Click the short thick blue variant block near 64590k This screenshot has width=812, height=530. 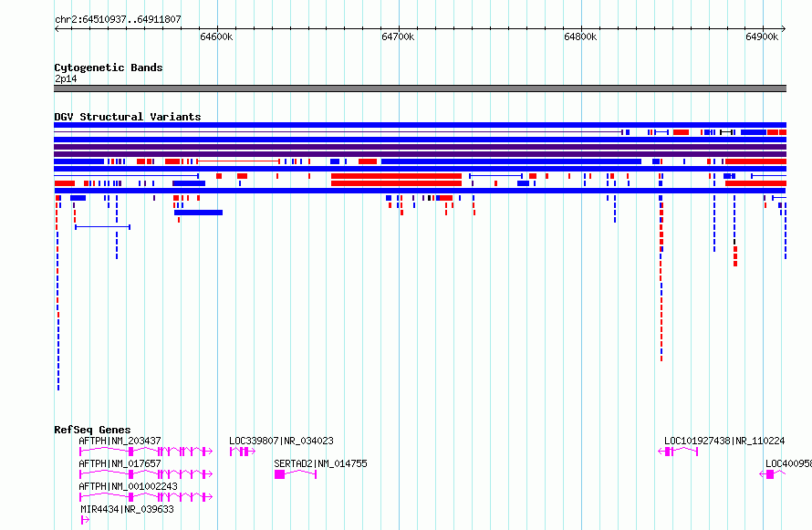[x=198, y=213]
